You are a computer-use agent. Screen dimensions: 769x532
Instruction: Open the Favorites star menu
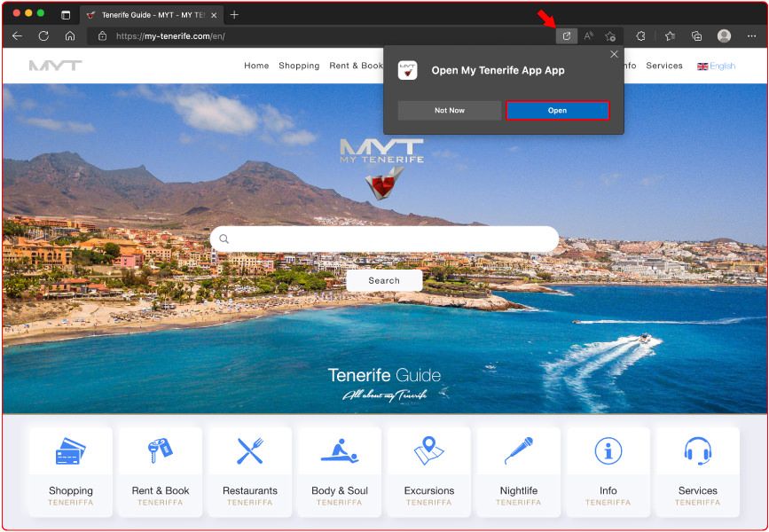pos(670,36)
